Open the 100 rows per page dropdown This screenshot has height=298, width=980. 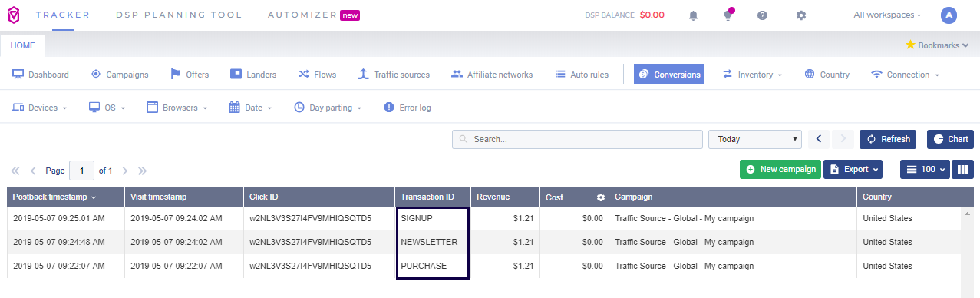[924, 169]
